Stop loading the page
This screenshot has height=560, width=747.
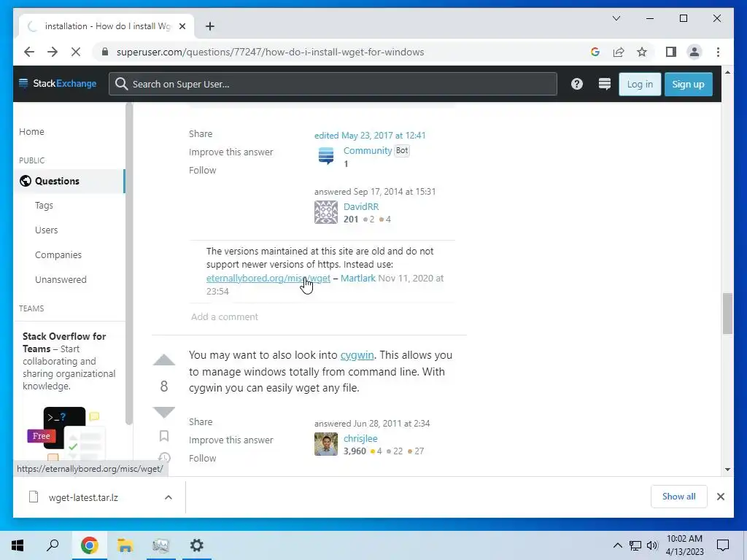76,52
